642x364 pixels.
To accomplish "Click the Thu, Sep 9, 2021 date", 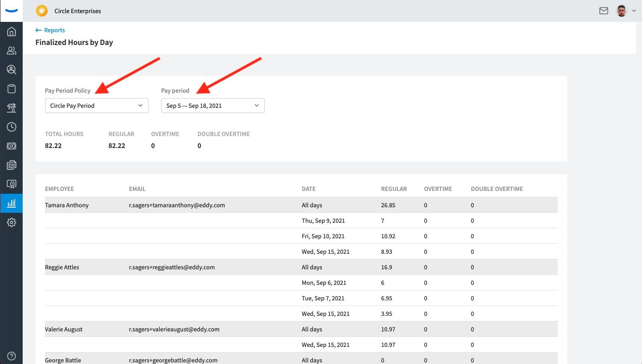I will pos(323,221).
